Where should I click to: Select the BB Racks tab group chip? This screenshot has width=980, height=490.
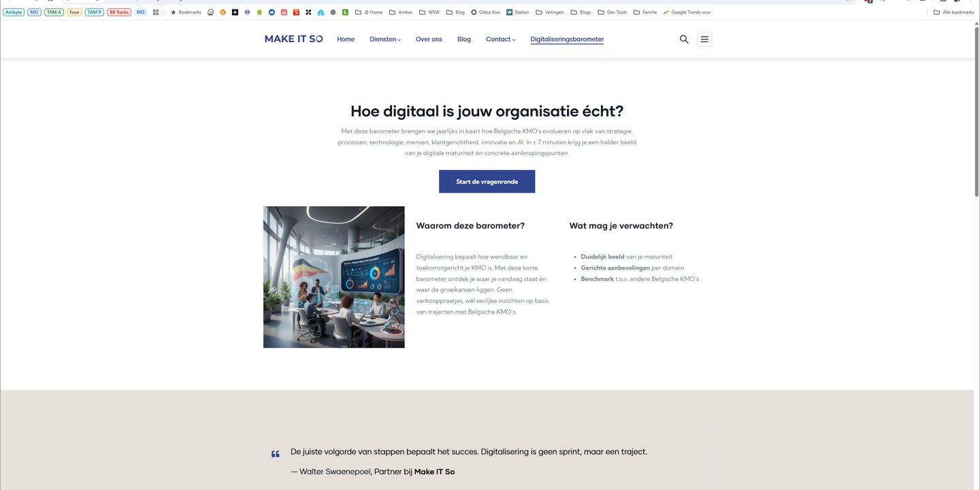coord(119,12)
